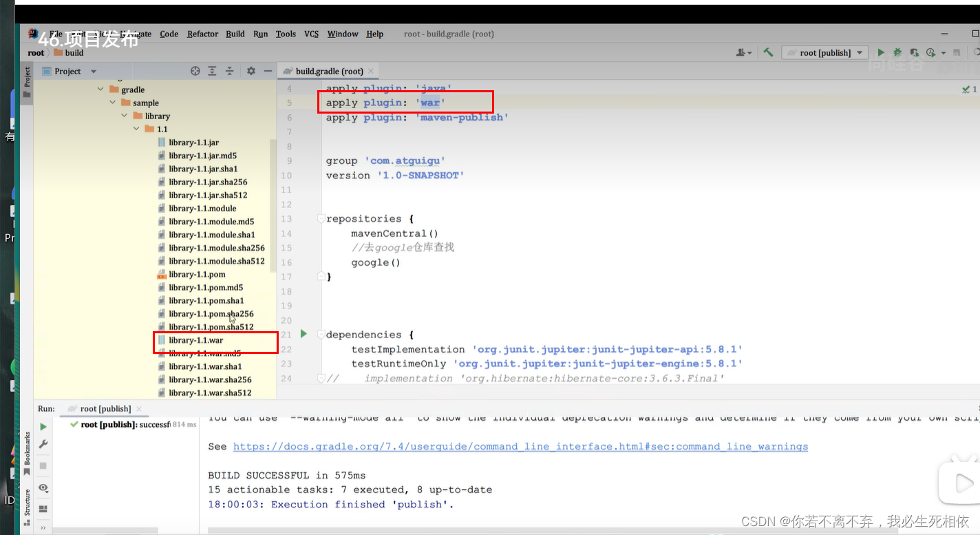
Task: Run with Coverage shield icon
Action: pyautogui.click(x=914, y=52)
